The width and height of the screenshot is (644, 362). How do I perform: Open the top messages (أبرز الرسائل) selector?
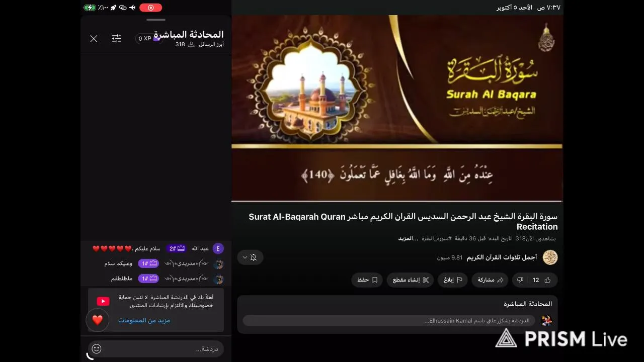point(211,44)
